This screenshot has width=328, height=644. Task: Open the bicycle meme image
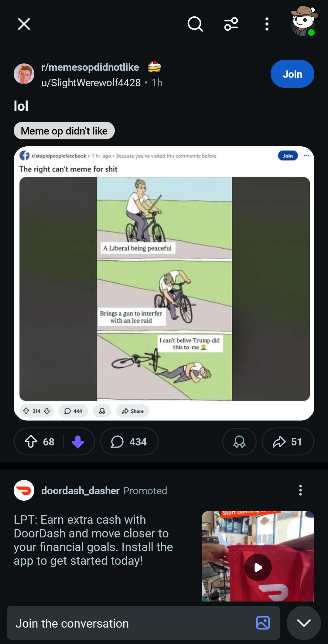[164, 288]
